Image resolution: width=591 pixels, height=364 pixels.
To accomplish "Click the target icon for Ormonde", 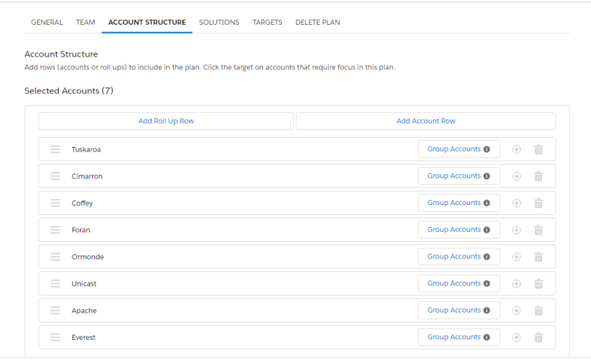I will click(516, 256).
